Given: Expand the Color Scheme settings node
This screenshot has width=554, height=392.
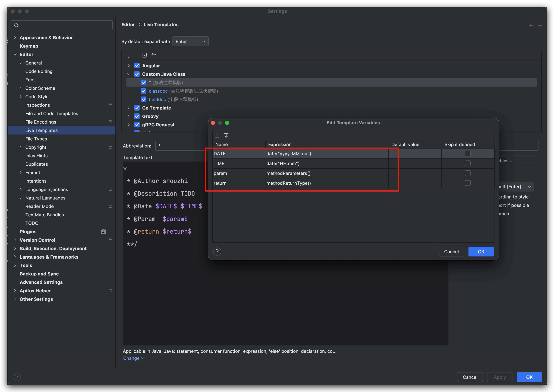Looking at the screenshot, I should [x=21, y=88].
